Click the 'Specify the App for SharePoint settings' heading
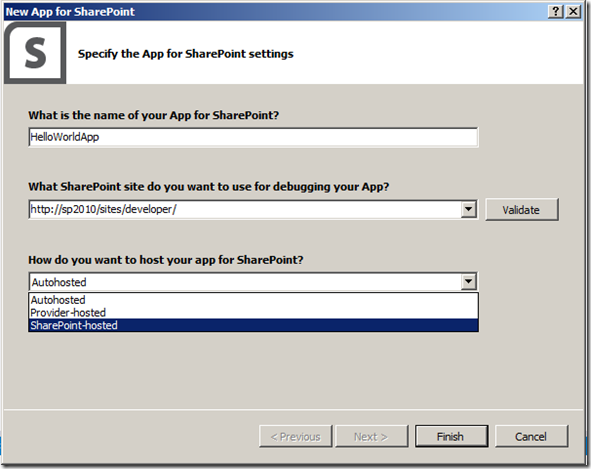591x469 pixels. [185, 54]
